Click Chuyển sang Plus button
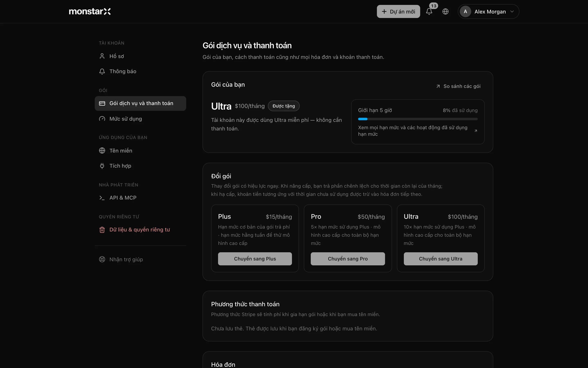The image size is (588, 368). click(x=255, y=259)
